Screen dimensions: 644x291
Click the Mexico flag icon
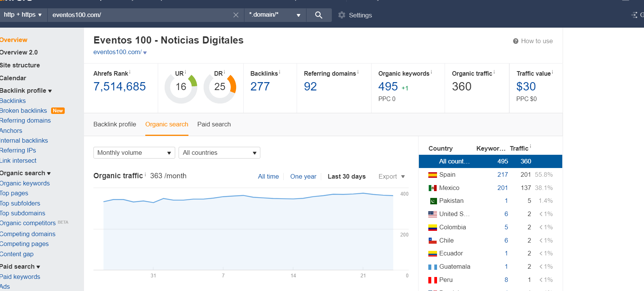click(x=432, y=188)
